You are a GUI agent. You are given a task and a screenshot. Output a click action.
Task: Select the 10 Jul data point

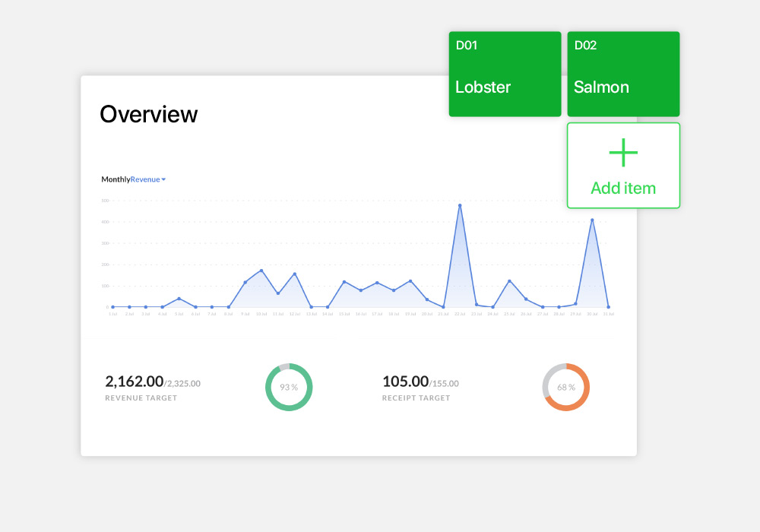(x=261, y=271)
